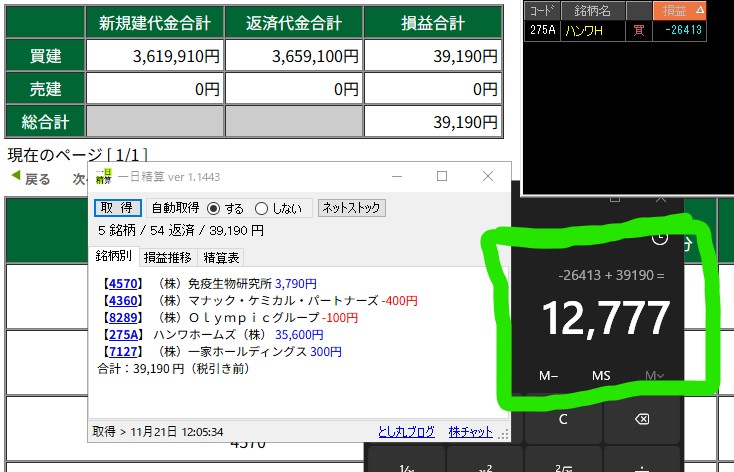Click the ネットストック button
The height and width of the screenshot is (472, 734).
(351, 209)
